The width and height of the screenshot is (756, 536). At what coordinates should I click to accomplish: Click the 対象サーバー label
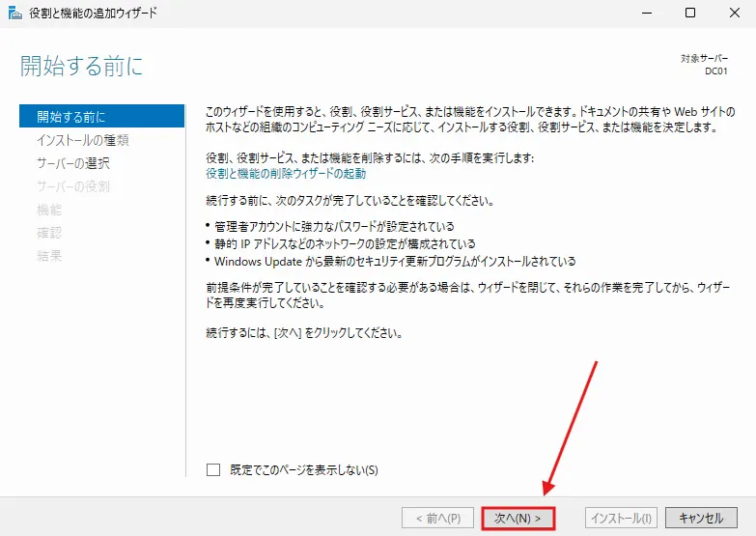pos(705,58)
